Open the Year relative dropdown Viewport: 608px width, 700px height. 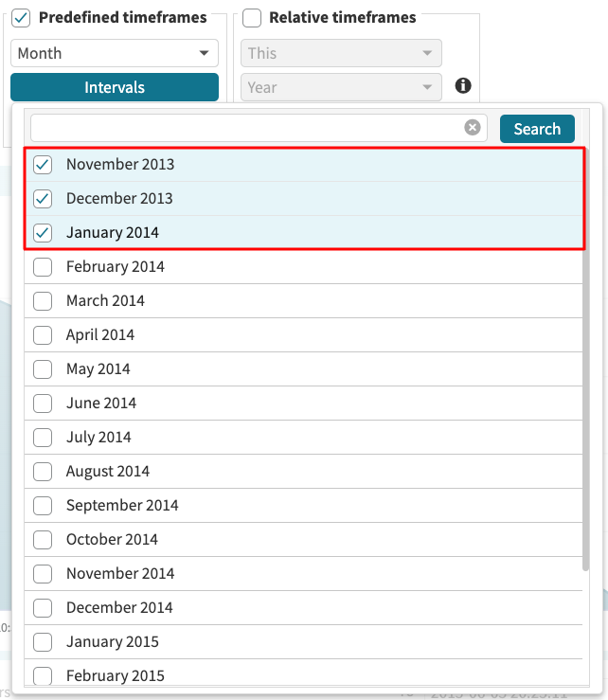pyautogui.click(x=341, y=87)
